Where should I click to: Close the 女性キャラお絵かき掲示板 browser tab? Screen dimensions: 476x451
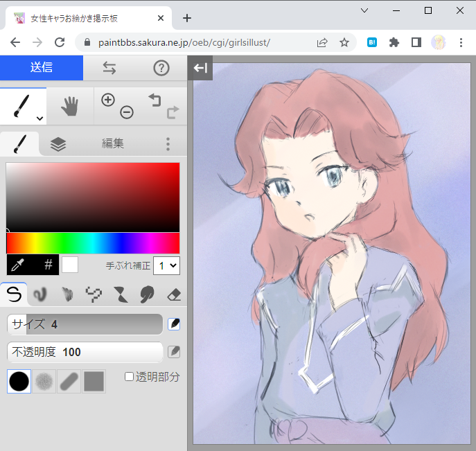161,18
